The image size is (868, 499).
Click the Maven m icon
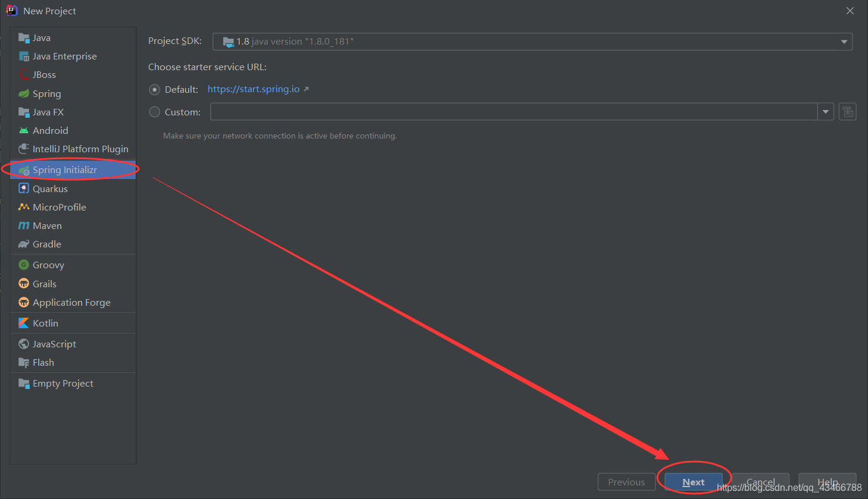[24, 226]
